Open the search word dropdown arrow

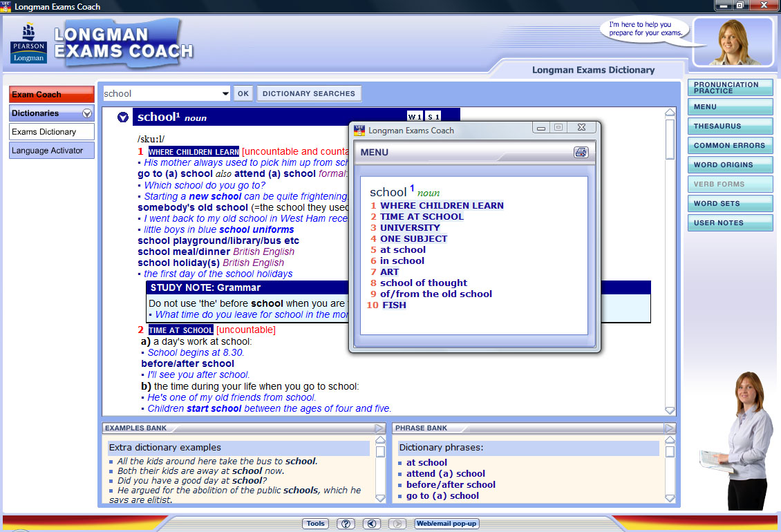[x=225, y=94]
